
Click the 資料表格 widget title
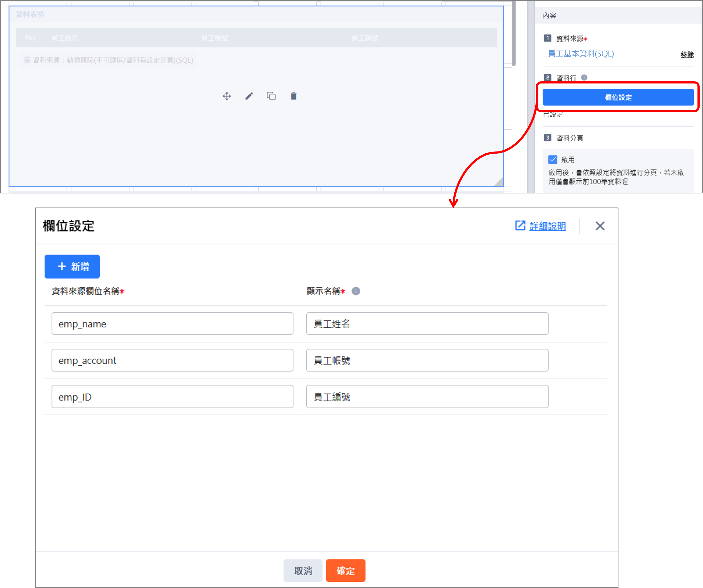point(30,14)
